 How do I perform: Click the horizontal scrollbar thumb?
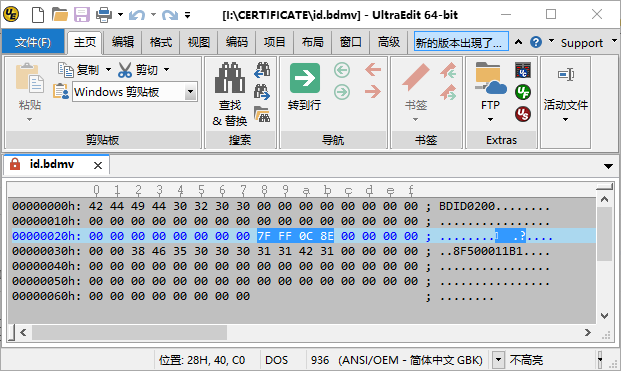(130, 333)
